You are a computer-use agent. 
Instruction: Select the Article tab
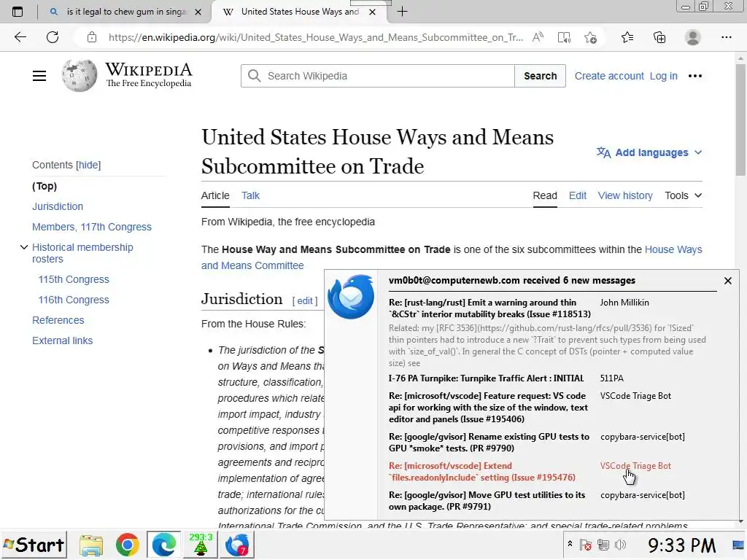[x=215, y=195]
